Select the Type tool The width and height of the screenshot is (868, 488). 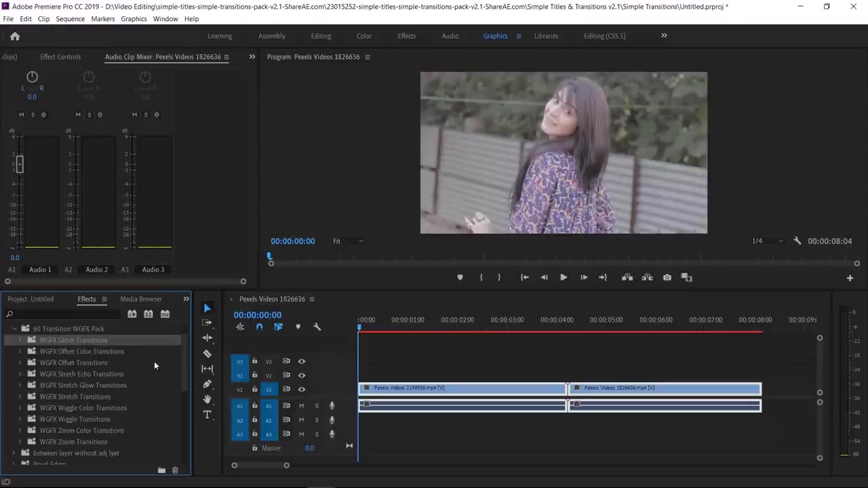pos(208,415)
